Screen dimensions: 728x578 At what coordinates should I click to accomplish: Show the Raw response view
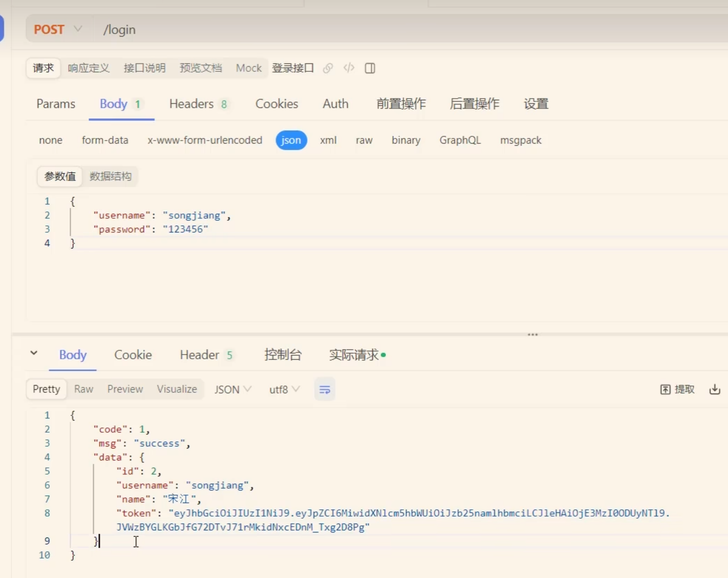point(83,389)
